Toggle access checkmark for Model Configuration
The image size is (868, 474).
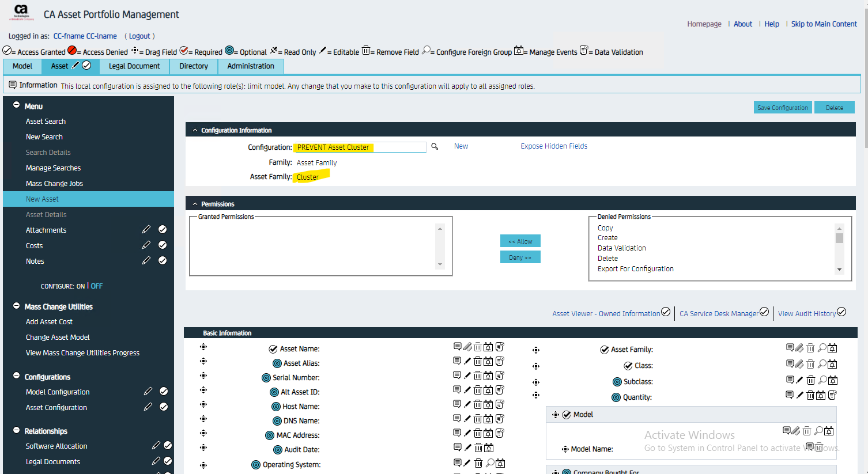coord(164,391)
